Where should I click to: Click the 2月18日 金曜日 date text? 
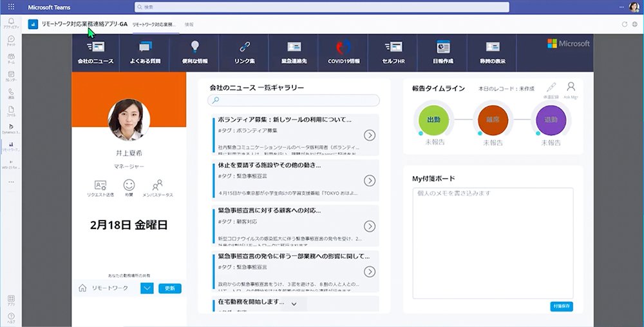click(129, 225)
